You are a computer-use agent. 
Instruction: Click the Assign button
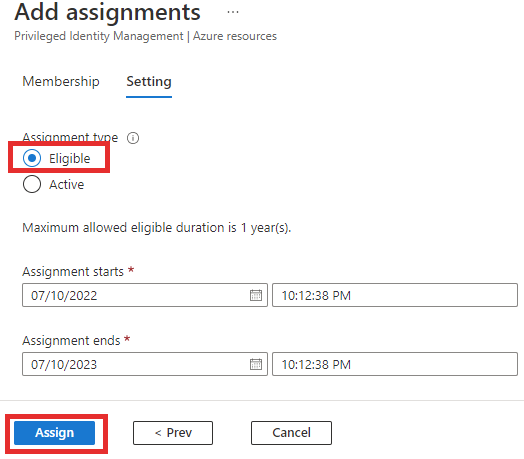(x=54, y=433)
